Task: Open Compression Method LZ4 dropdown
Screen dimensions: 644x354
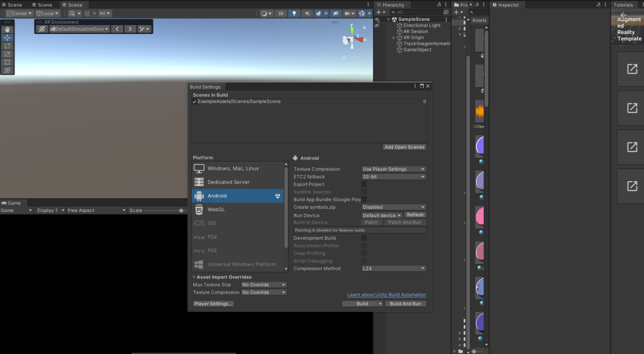Action: click(x=394, y=268)
